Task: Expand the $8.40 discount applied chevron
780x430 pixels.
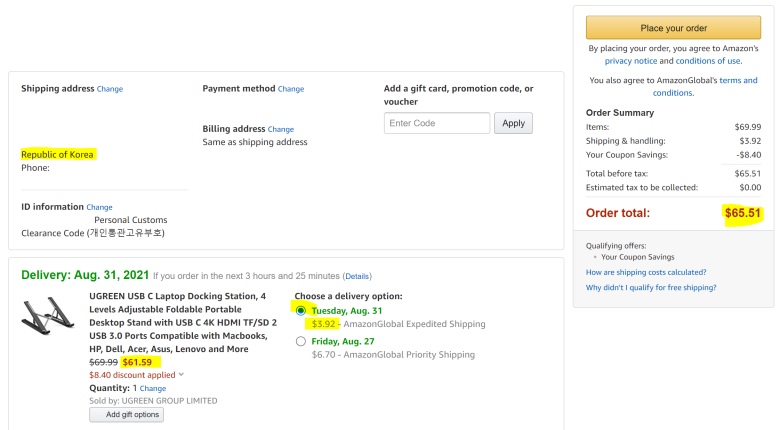Action: click(181, 375)
